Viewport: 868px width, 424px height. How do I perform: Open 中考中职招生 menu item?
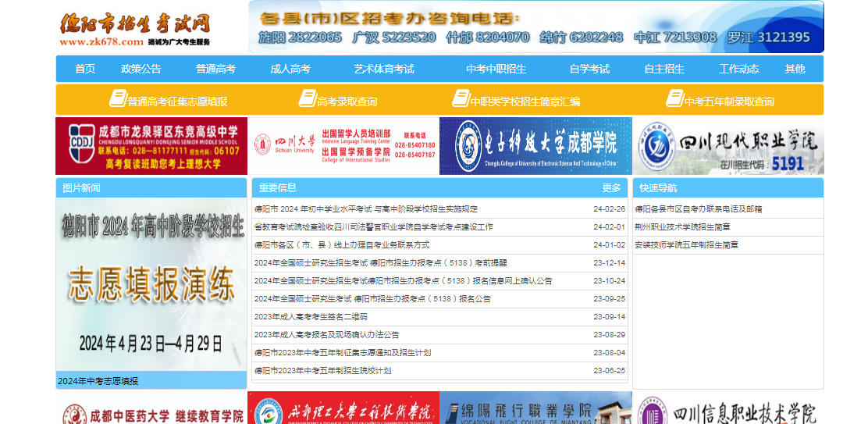(x=496, y=69)
